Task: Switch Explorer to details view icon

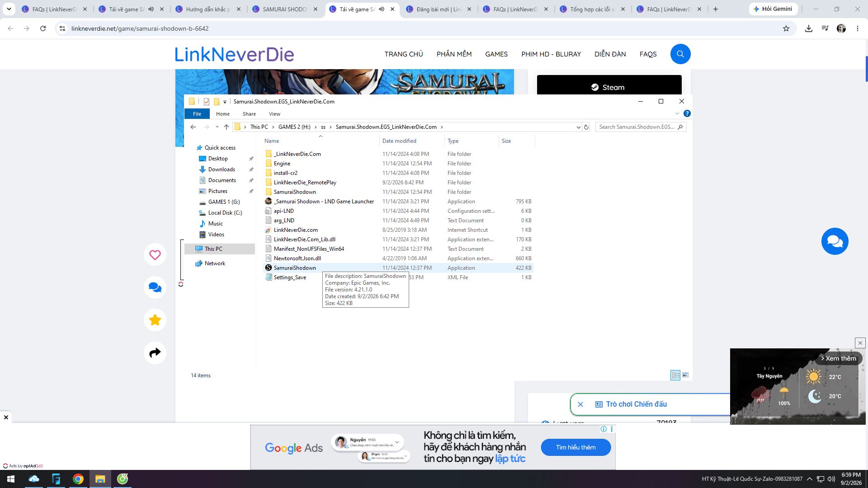Action: point(675,375)
